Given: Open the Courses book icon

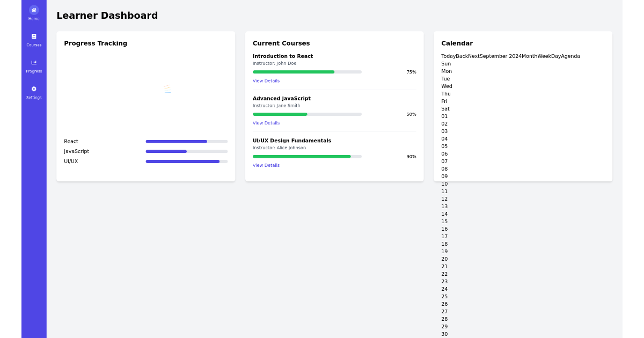Looking at the screenshot, I should pyautogui.click(x=34, y=36).
